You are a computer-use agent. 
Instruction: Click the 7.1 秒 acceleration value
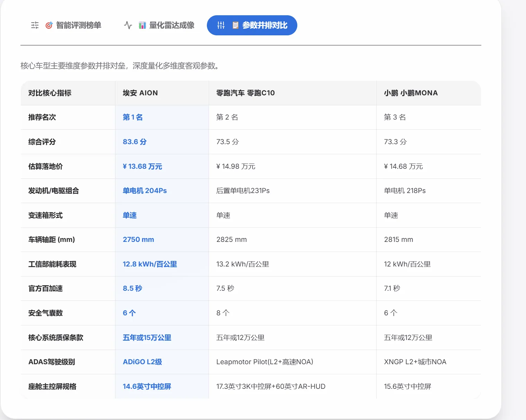point(392,288)
